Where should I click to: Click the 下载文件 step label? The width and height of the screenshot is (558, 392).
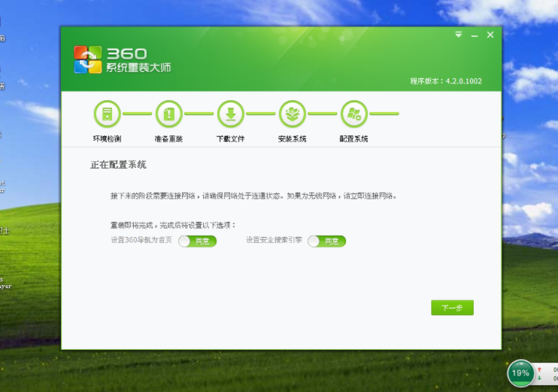coord(231,139)
